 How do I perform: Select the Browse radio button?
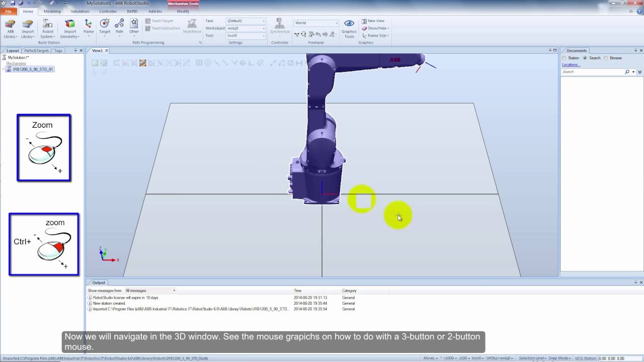(606, 58)
